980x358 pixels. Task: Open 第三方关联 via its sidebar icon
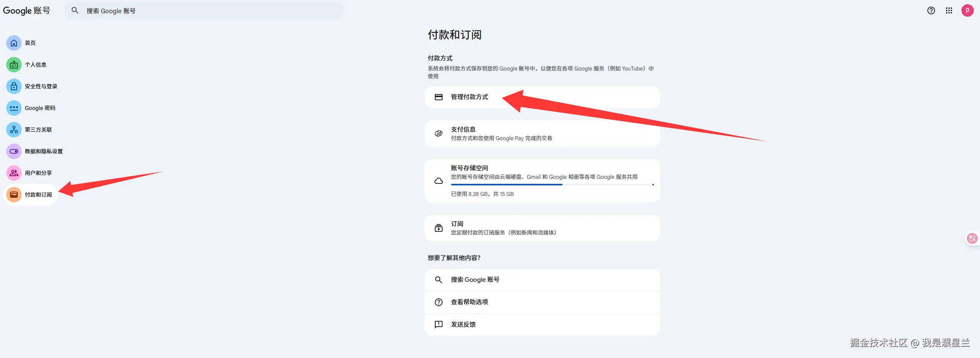pos(14,130)
